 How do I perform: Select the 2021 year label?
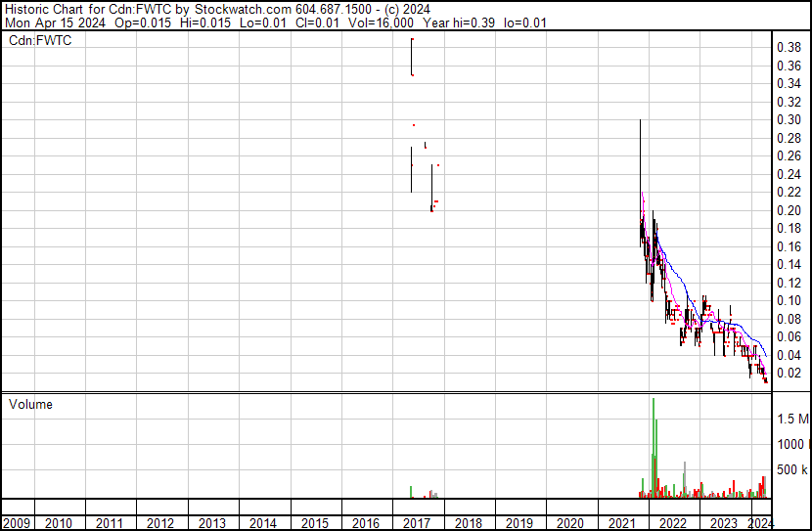click(621, 523)
